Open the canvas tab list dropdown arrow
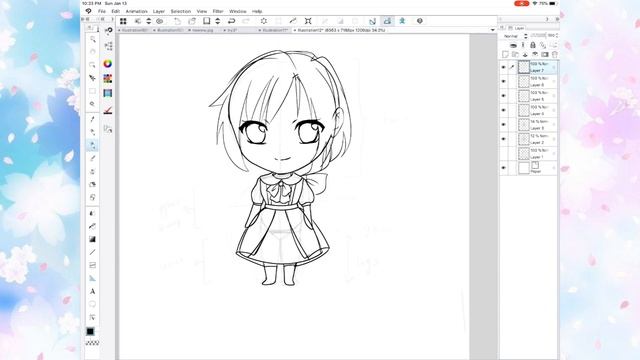640x360 pixels. (493, 30)
